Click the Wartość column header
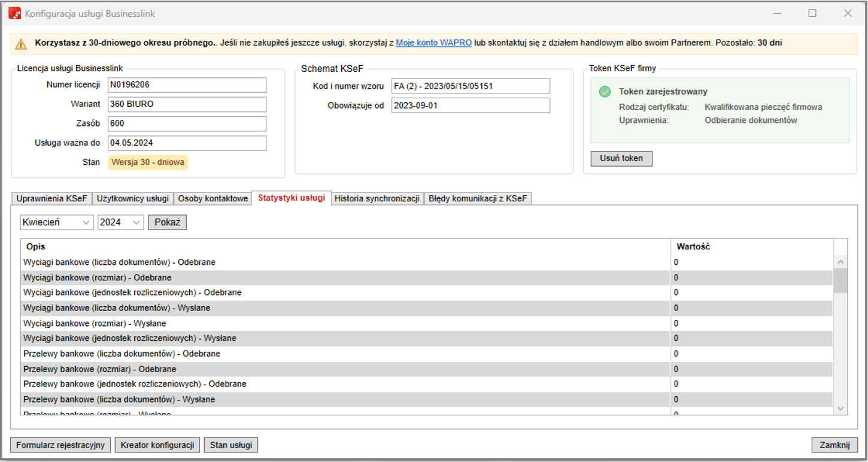868x462 pixels. (x=693, y=246)
